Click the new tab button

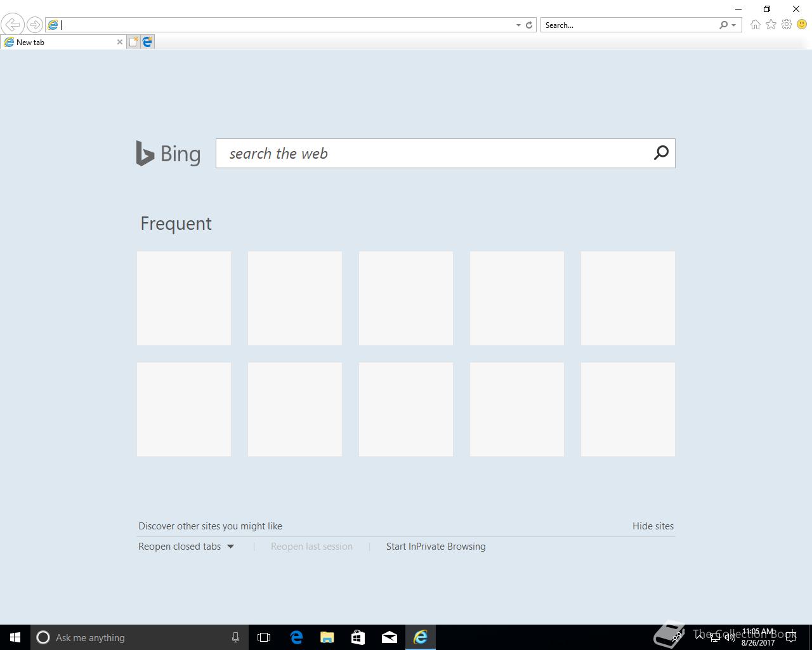tap(133, 42)
